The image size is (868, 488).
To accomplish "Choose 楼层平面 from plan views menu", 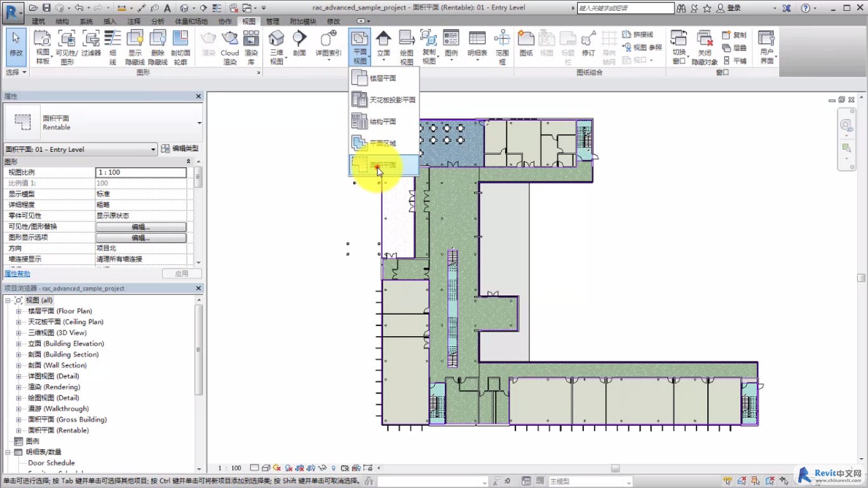I will click(384, 78).
